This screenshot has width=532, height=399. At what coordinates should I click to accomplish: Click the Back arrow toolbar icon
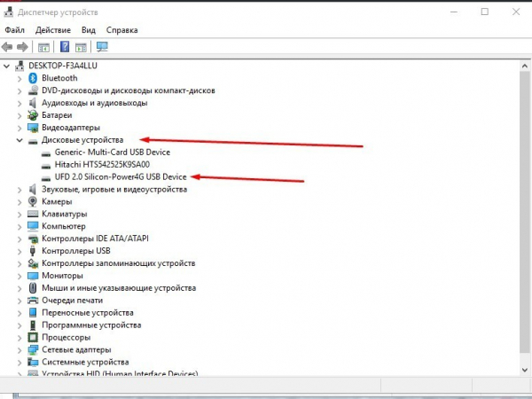tap(7, 47)
